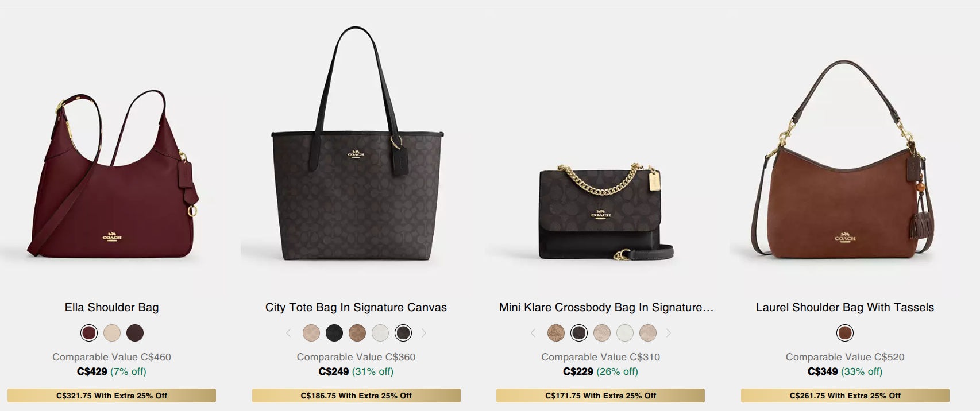Expand more color options for Mini Klare Crossbody
The image size is (980, 411).
point(669,333)
